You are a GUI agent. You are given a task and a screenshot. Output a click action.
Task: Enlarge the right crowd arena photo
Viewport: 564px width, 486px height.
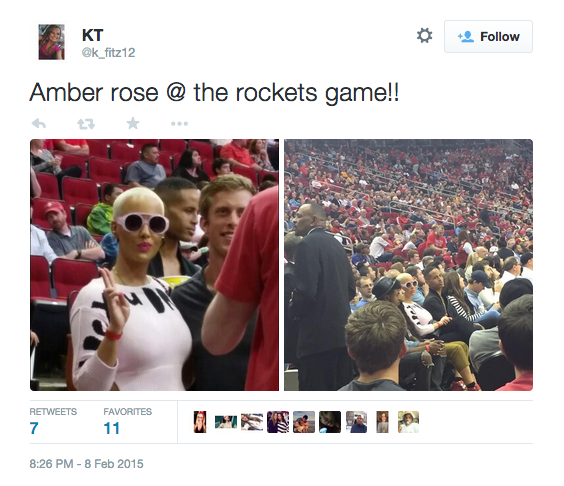coord(408,265)
